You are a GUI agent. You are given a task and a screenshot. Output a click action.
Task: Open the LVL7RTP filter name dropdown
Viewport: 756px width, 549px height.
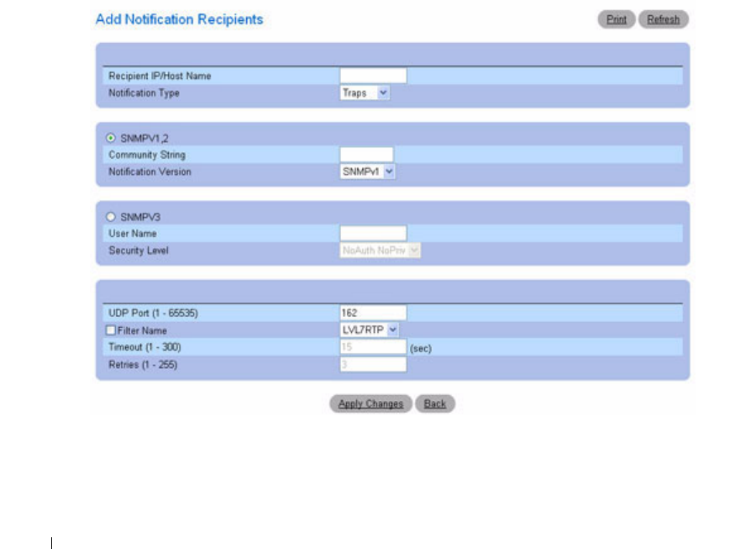tap(370, 330)
